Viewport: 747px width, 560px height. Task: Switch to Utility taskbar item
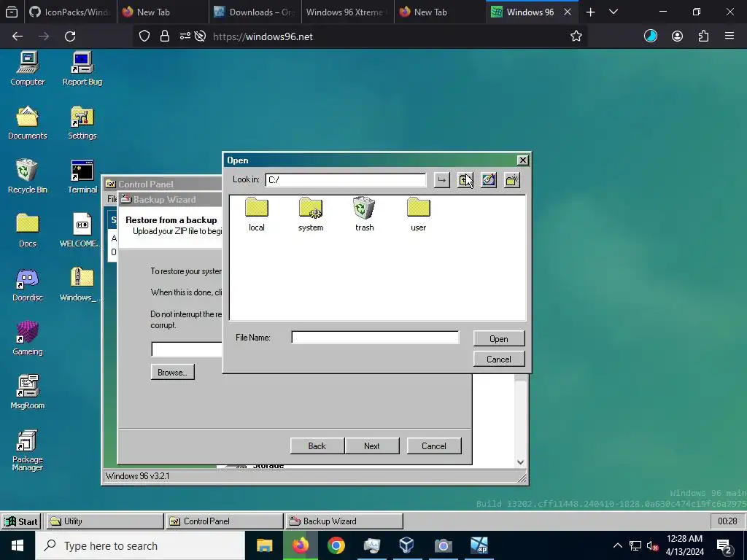tap(105, 521)
